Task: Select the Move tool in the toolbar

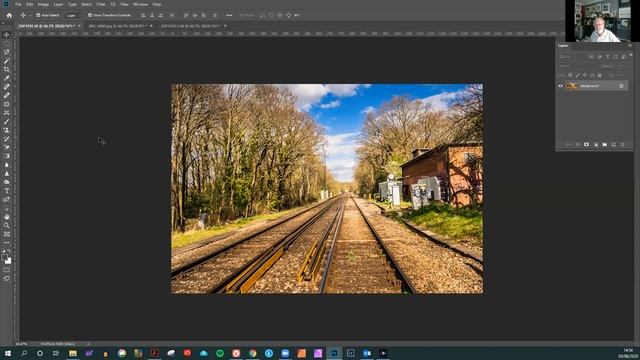Action: (7, 35)
